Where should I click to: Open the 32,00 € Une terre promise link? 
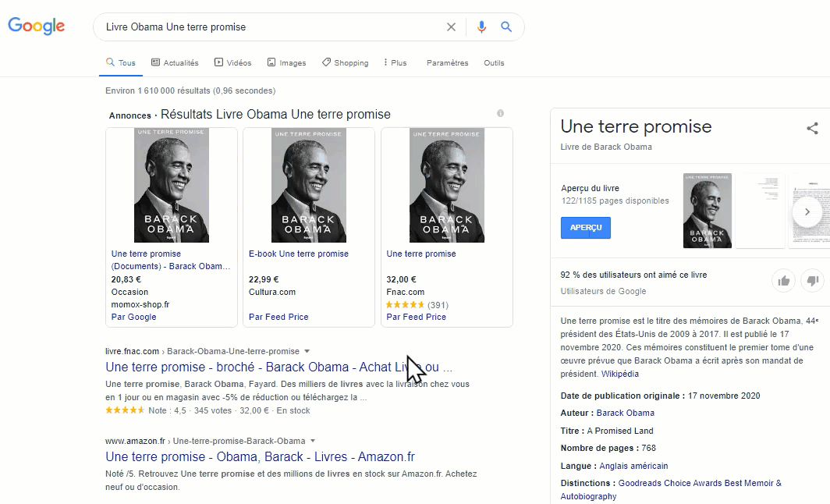pyautogui.click(x=420, y=254)
